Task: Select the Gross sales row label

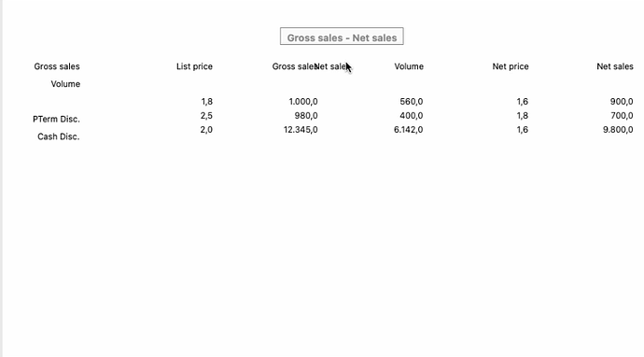Action: point(57,66)
